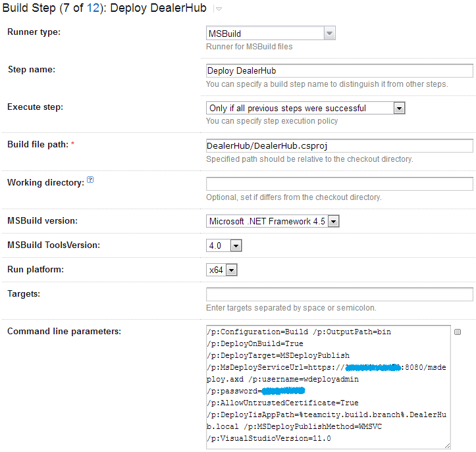This screenshot has width=476, height=452.
Task: Click the 'Enter targets separated by space' hint
Action: [291, 308]
